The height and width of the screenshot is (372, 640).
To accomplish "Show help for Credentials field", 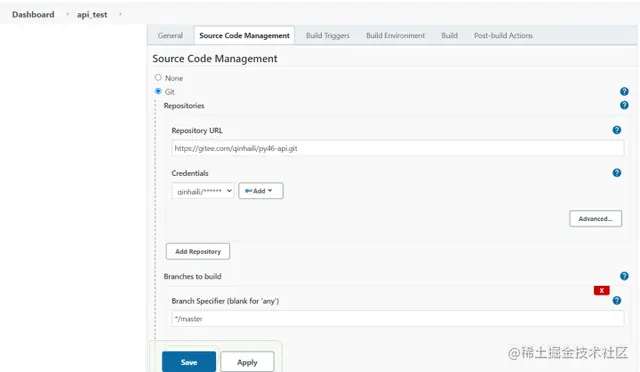I will coord(617,173).
